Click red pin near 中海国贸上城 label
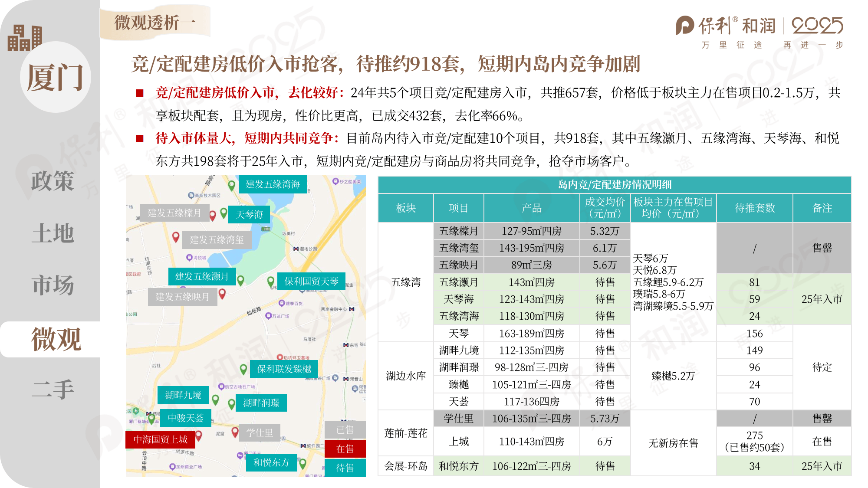The image size is (868, 488). [199, 435]
